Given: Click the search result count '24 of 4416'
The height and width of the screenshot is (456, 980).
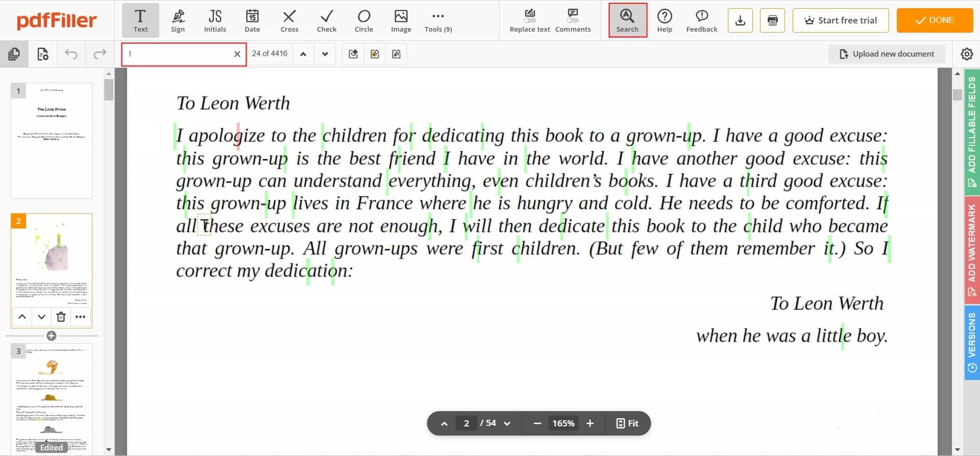Looking at the screenshot, I should click(269, 54).
